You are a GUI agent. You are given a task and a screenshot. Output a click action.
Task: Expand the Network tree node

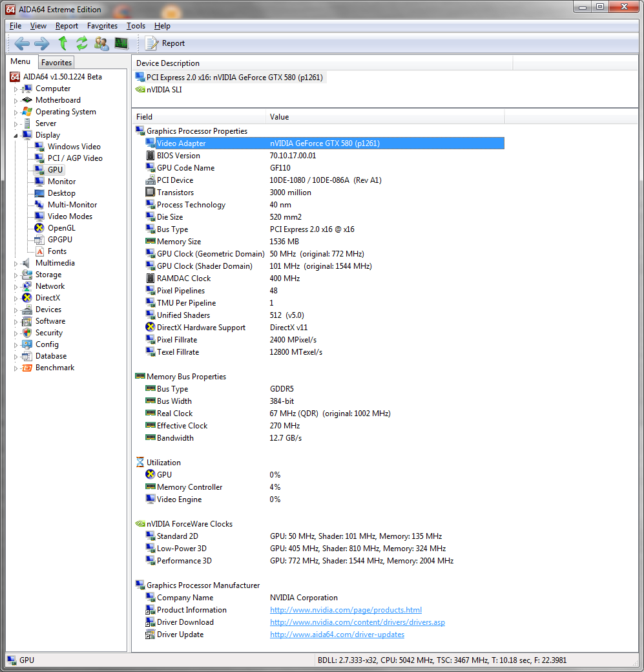[16, 287]
